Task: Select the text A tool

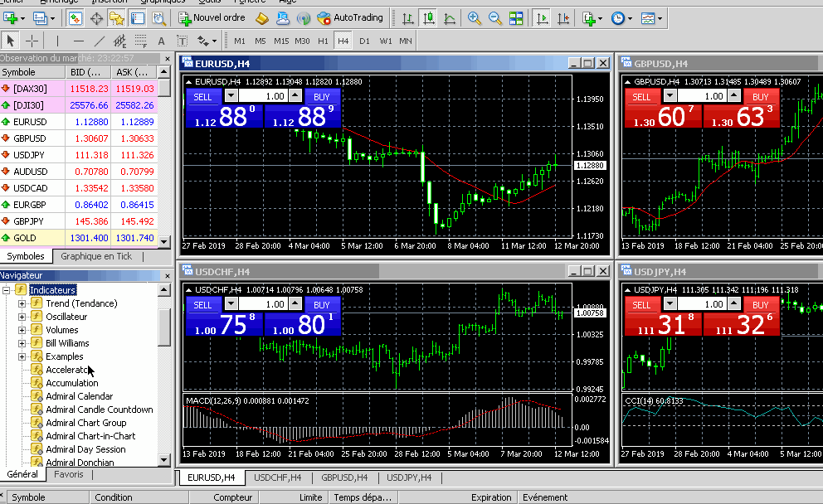Action: tap(161, 41)
